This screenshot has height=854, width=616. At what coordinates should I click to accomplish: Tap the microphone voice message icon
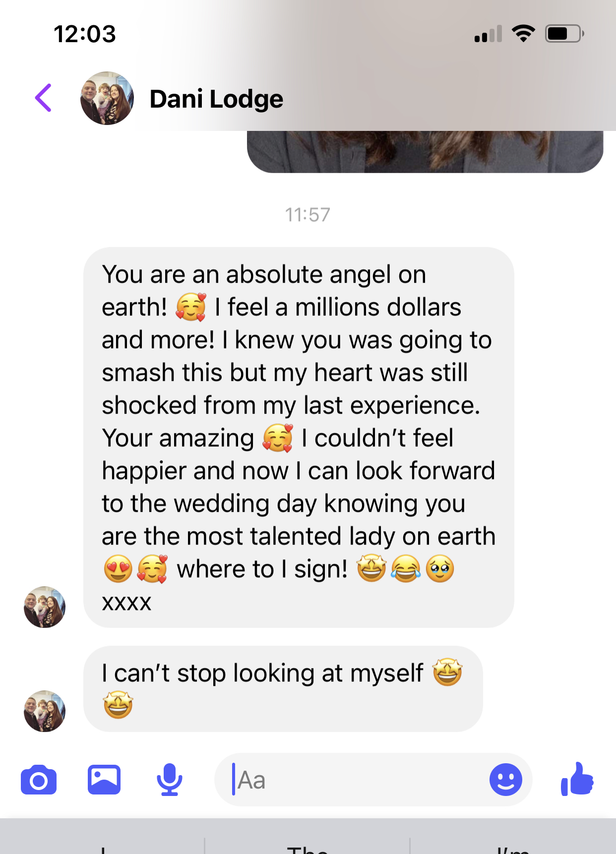click(170, 780)
